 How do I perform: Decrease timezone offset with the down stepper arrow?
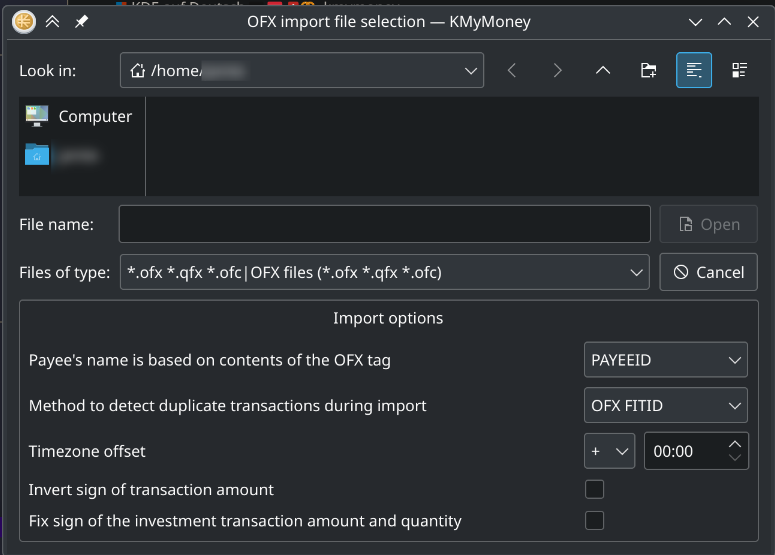tap(735, 458)
